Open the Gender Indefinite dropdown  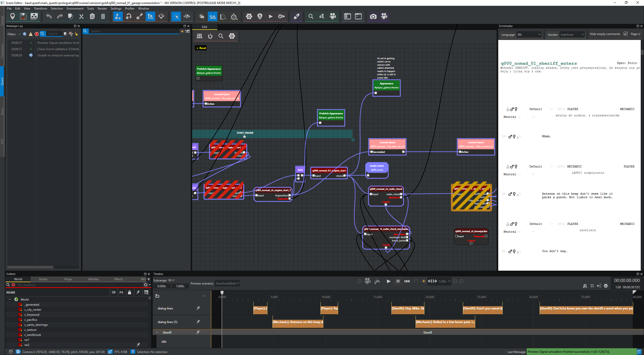point(572,35)
